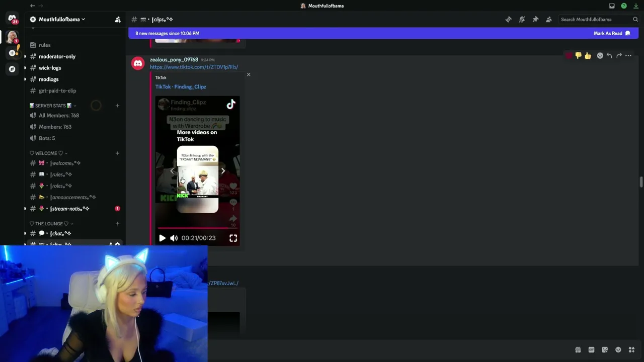
Task: Toggle the member list panel
Action: tap(549, 19)
